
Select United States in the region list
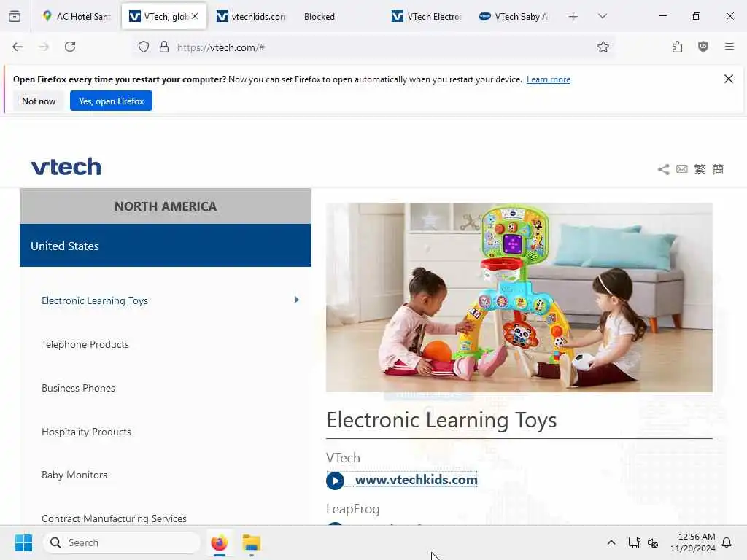166,246
